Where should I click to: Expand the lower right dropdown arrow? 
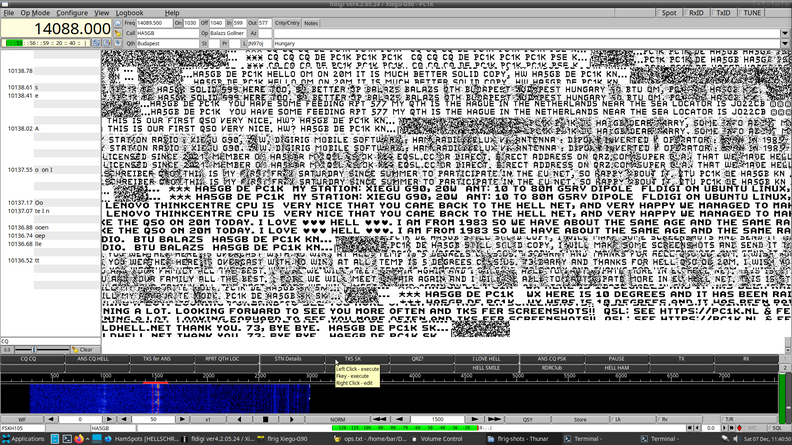click(x=785, y=44)
